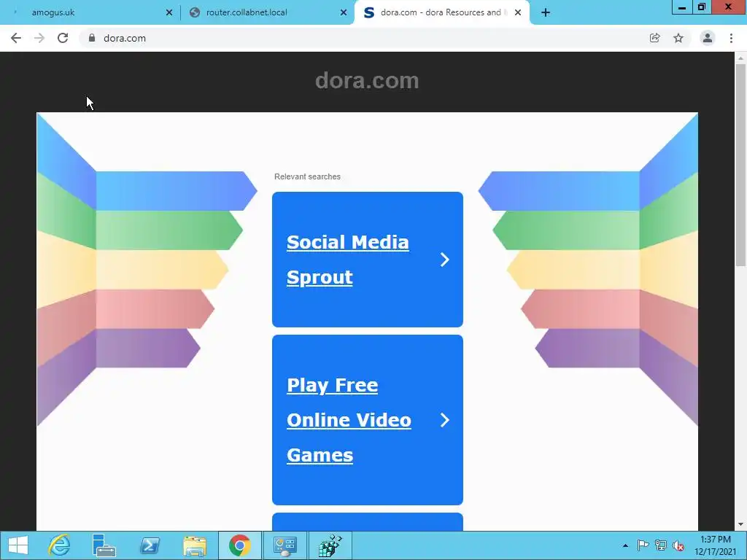Bookmark this page with the star icon
This screenshot has height=560, width=747.
[x=678, y=38]
